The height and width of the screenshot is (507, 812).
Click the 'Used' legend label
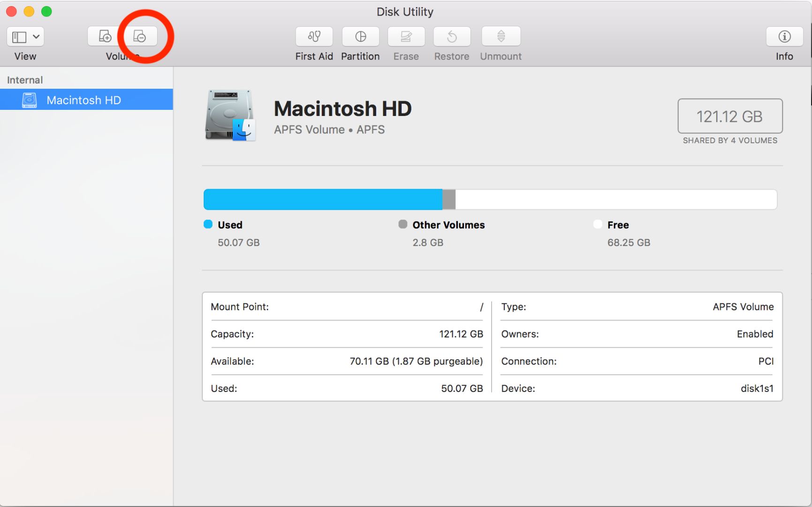pyautogui.click(x=230, y=225)
